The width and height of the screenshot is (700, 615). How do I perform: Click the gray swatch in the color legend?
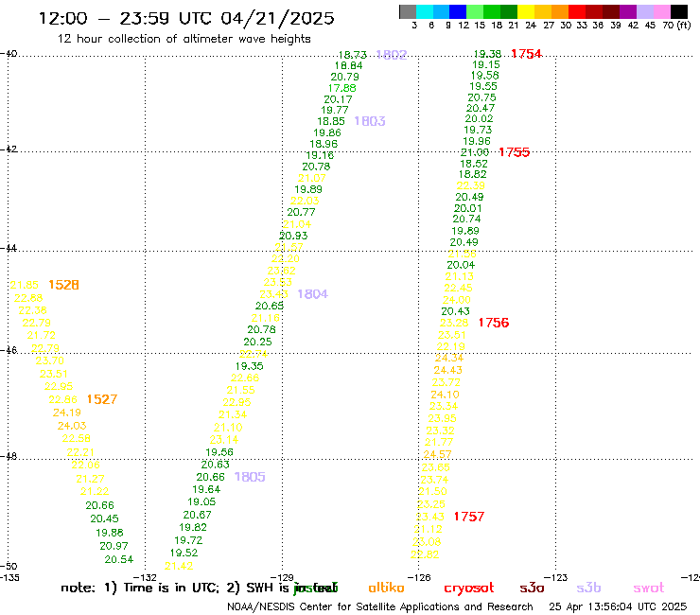pos(408,11)
